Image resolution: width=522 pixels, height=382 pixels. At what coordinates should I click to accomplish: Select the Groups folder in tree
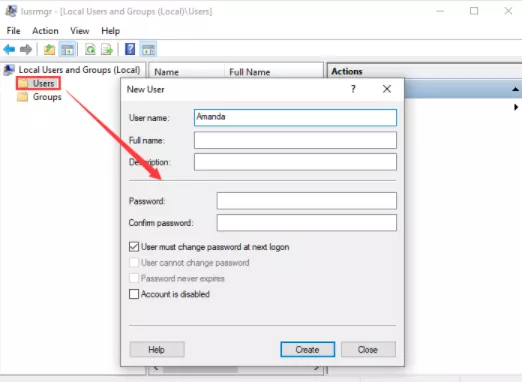click(39, 97)
